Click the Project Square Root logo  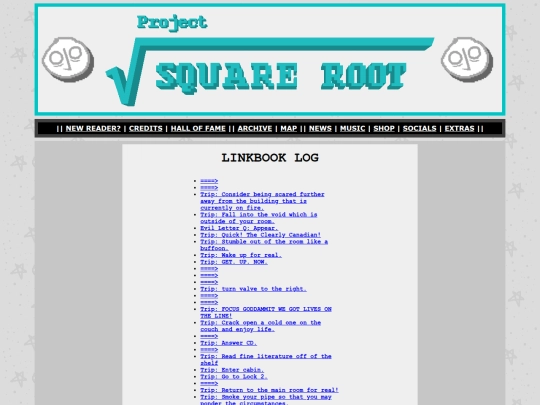click(270, 60)
